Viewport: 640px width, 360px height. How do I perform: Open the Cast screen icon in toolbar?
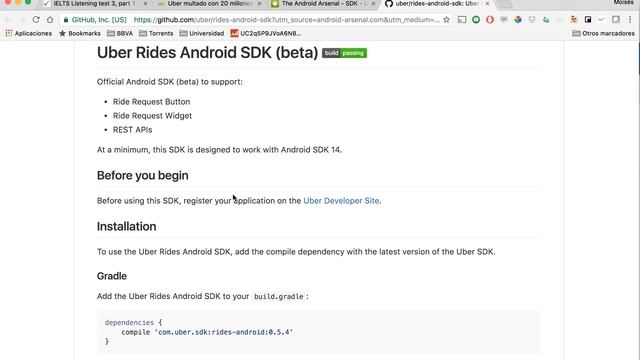[x=462, y=20]
